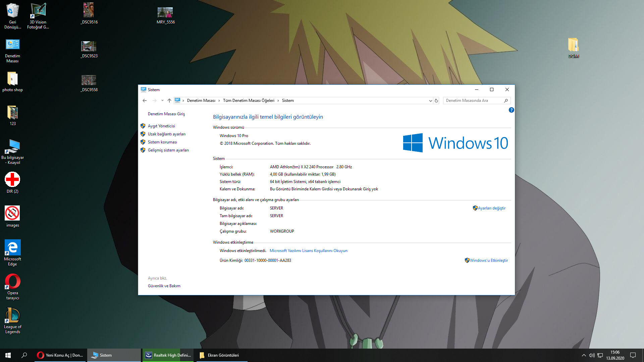644x362 pixels.
Task: Click the help question mark icon
Action: 511,110
